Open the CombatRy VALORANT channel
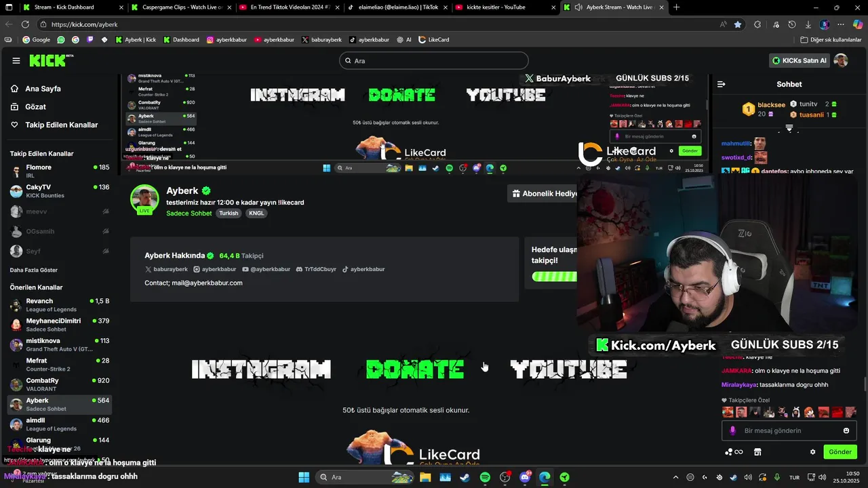The width and height of the screenshot is (868, 488). (x=60, y=385)
